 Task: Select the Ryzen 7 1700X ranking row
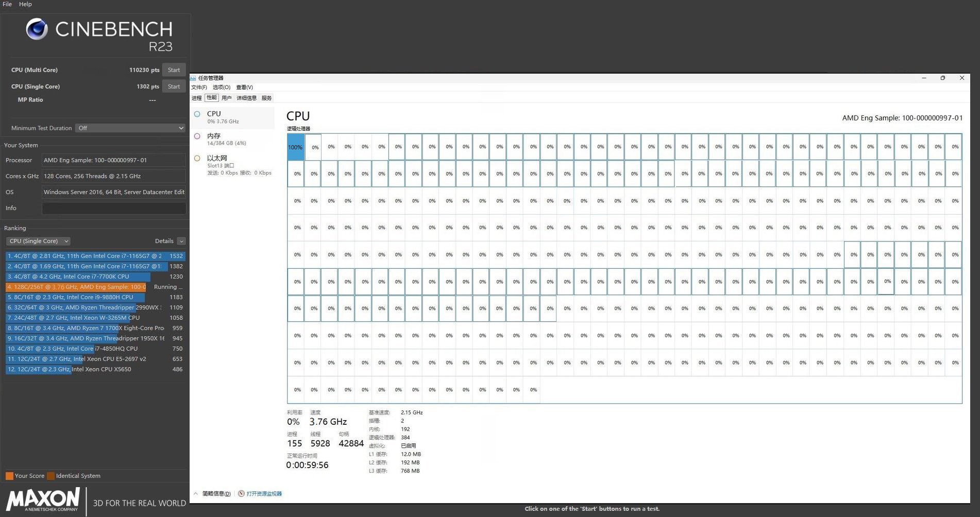[x=95, y=328]
